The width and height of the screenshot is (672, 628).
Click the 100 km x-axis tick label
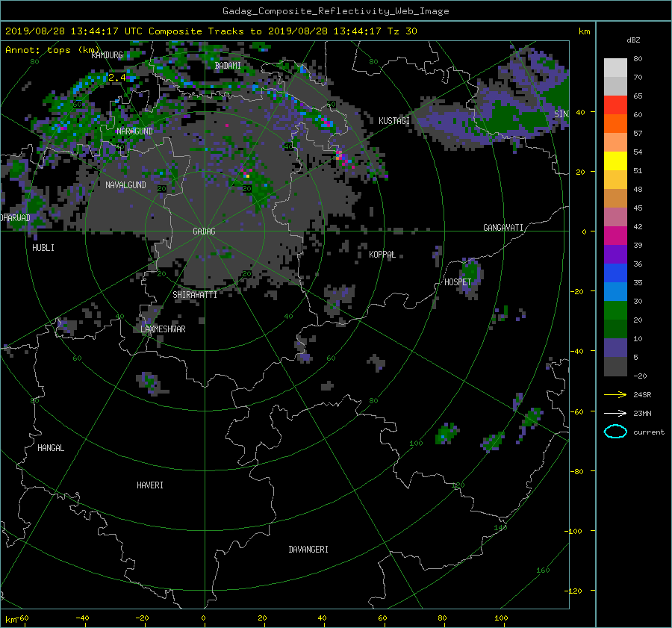click(x=501, y=618)
